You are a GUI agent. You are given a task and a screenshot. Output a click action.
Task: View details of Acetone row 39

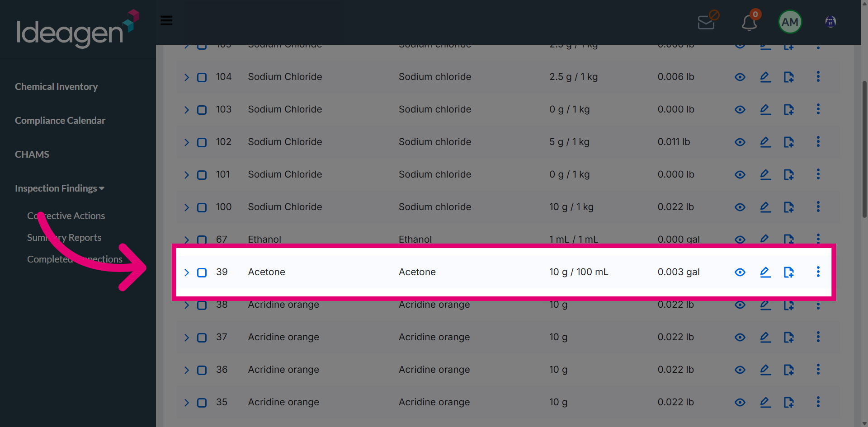[740, 272]
